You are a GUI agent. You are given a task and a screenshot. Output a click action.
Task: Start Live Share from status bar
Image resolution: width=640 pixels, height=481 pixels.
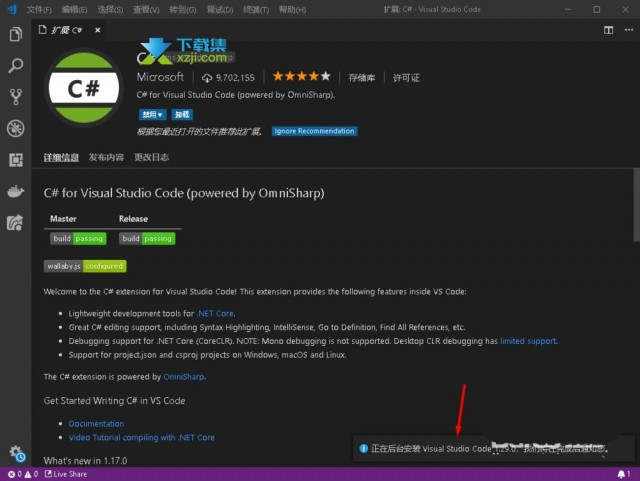tap(66, 474)
